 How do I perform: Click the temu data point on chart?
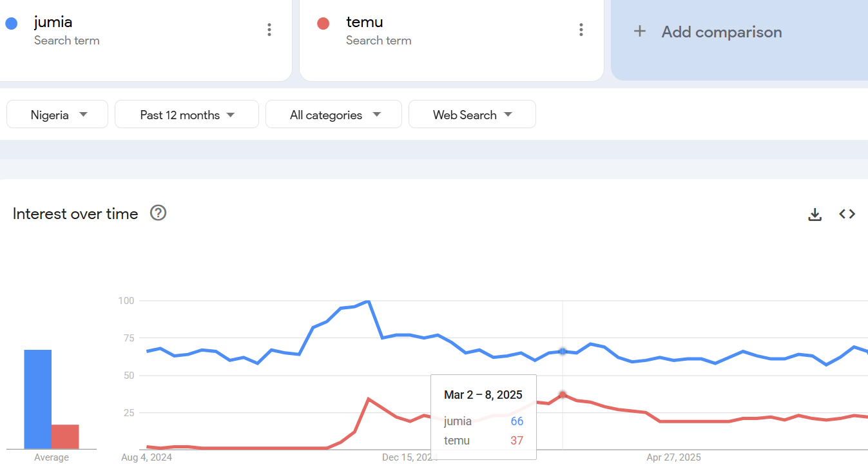tap(563, 394)
